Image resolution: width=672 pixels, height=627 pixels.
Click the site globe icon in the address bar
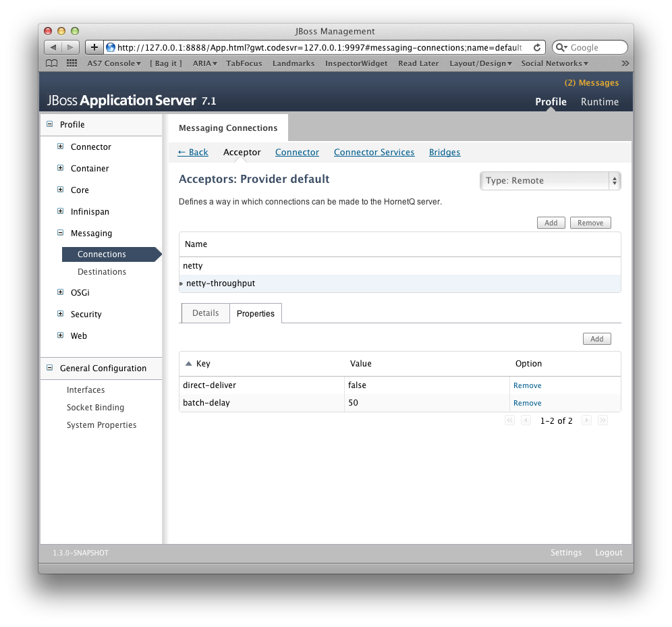point(111,47)
